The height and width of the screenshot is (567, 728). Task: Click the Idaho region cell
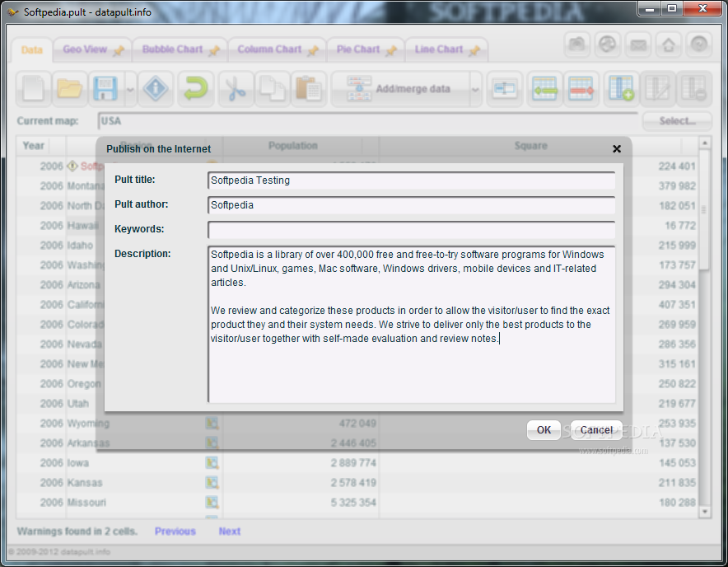coord(80,246)
